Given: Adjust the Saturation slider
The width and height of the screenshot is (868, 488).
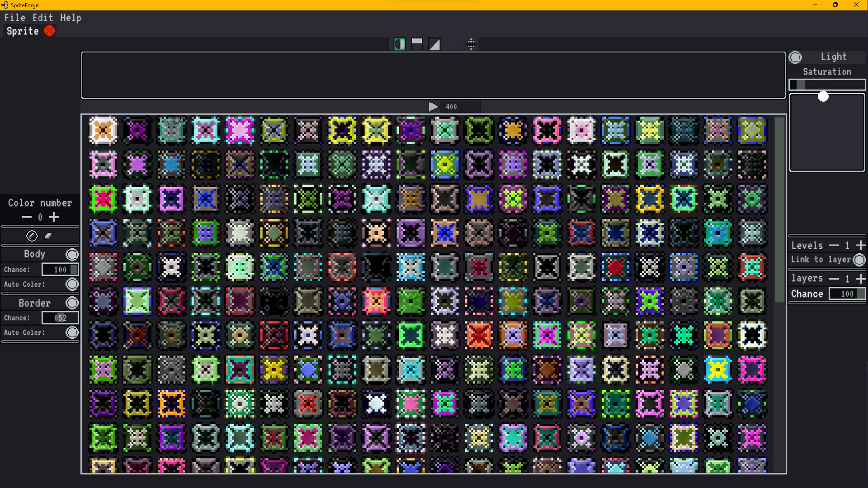Looking at the screenshot, I should click(x=826, y=85).
